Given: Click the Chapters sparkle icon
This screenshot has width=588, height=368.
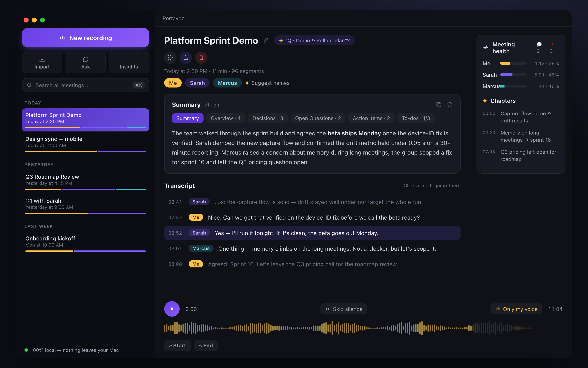Looking at the screenshot, I should 485,101.
